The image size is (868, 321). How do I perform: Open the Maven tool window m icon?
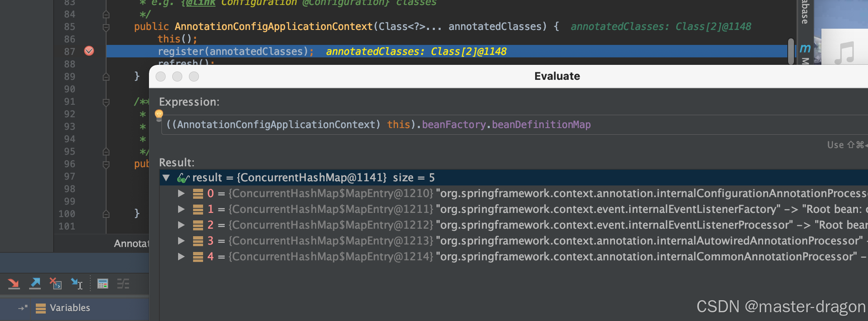pos(805,49)
